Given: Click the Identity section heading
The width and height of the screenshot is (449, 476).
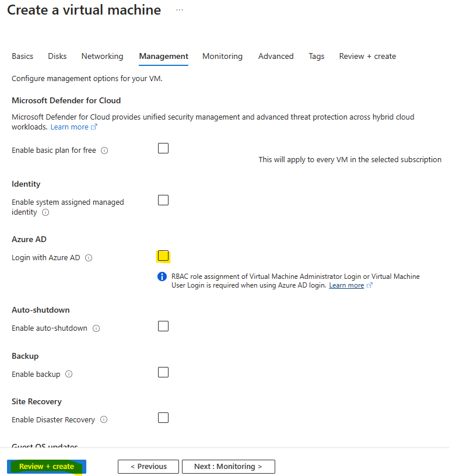Looking at the screenshot, I should (26, 184).
